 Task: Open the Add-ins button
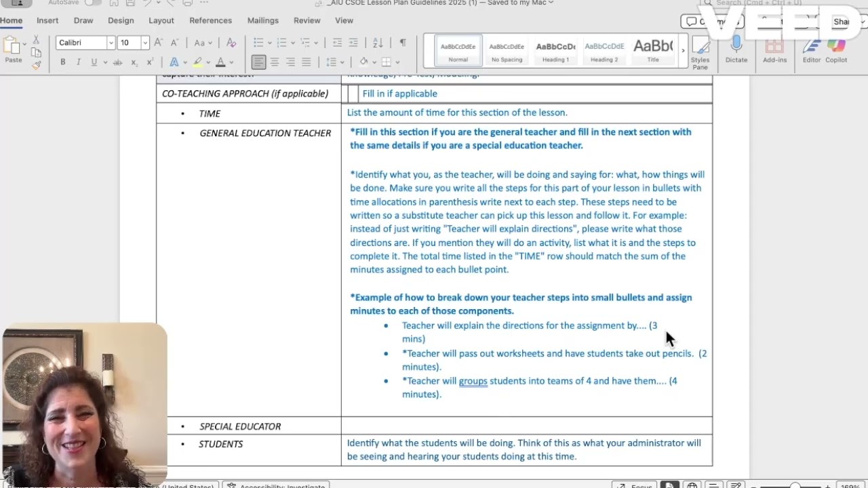pos(775,50)
